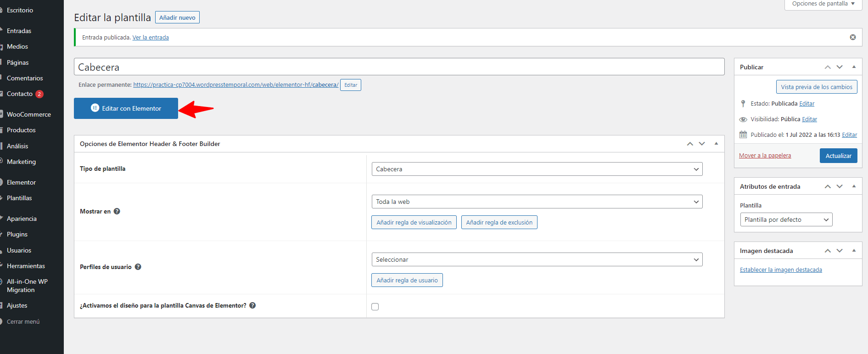Click Añadir regla de visualización

(x=414, y=222)
